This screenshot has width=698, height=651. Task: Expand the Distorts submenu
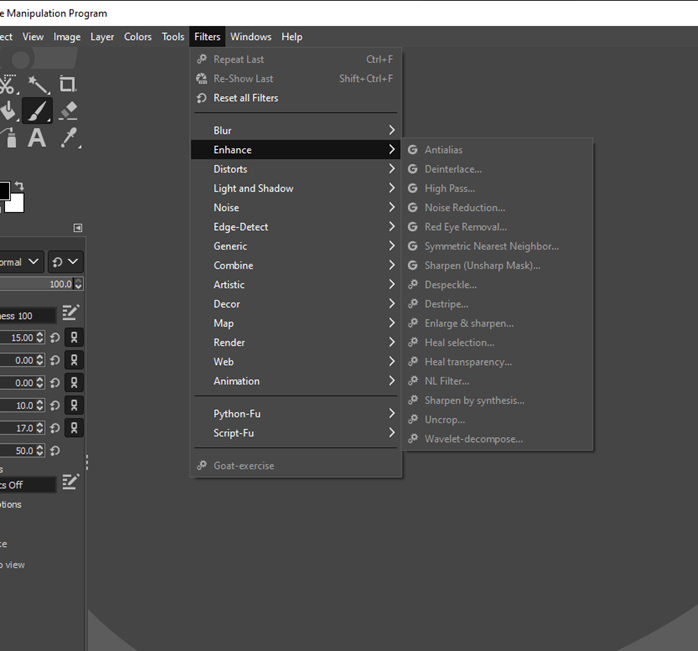pyautogui.click(x=296, y=169)
